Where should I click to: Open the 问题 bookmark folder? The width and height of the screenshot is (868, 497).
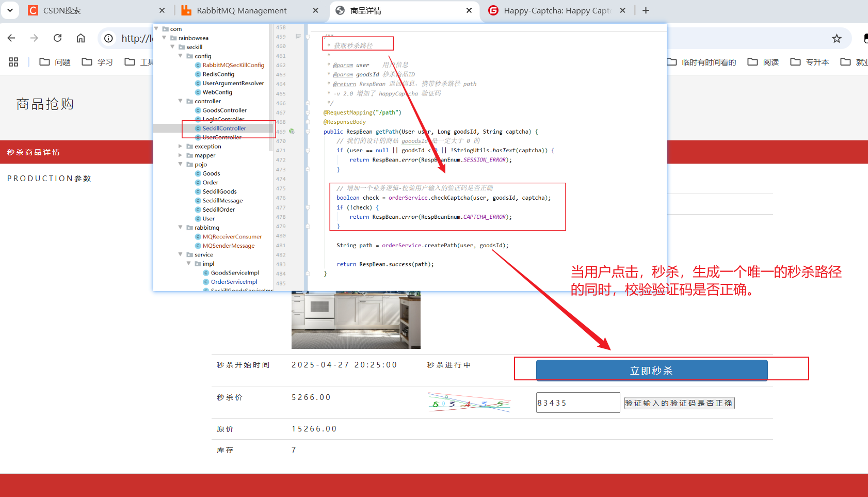(x=55, y=62)
